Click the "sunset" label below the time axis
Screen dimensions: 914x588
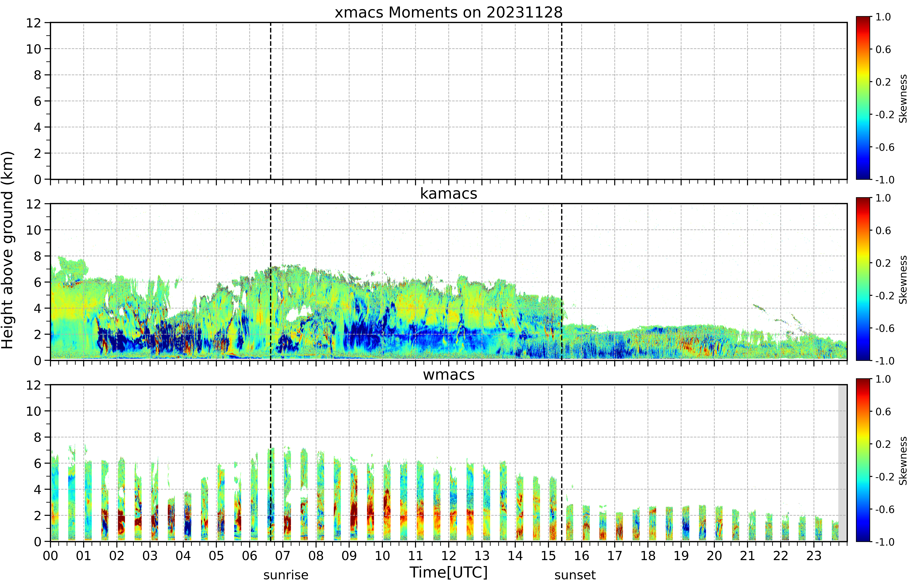pos(575,575)
